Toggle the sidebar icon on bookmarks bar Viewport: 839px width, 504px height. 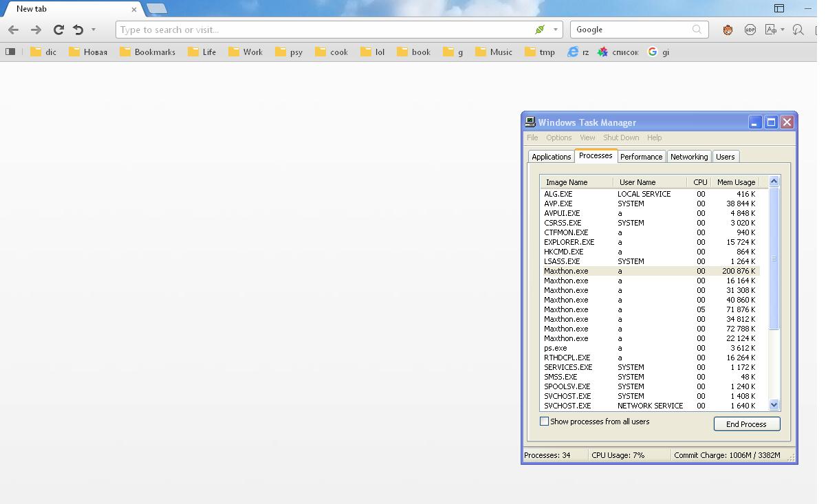pyautogui.click(x=10, y=52)
